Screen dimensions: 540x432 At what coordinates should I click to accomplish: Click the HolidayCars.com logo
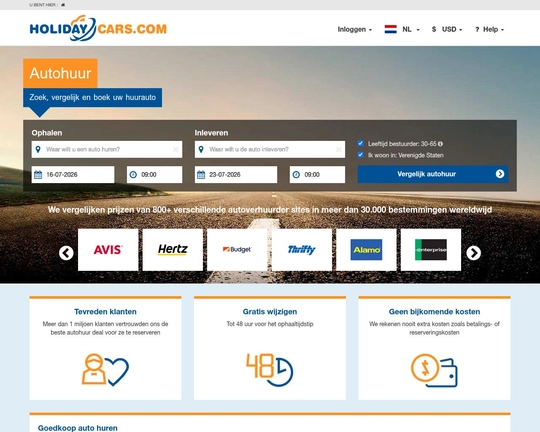[98, 28]
